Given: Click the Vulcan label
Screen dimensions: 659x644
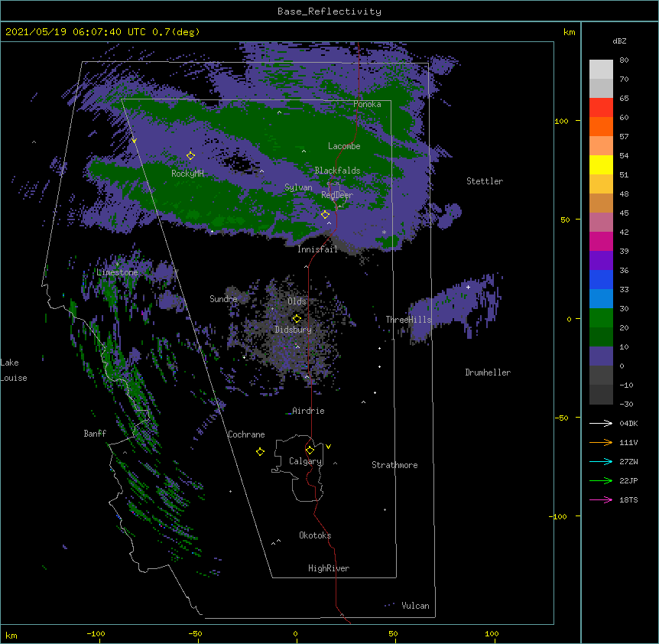Looking at the screenshot, I should (x=415, y=606).
